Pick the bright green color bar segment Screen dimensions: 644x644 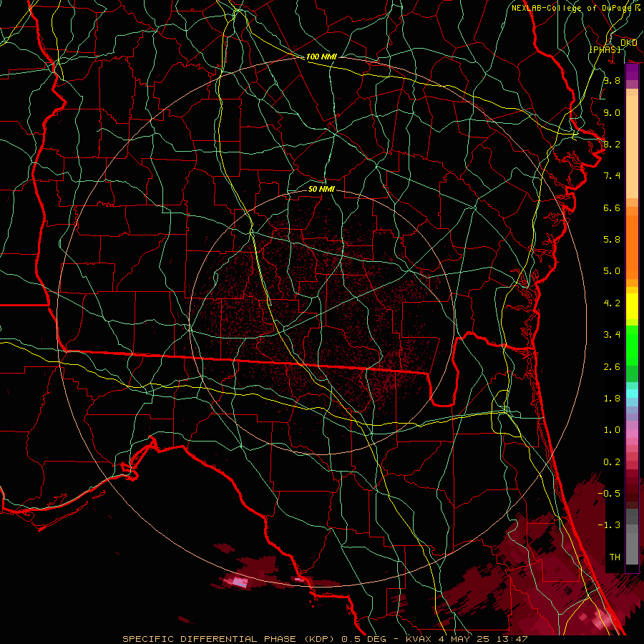(632, 345)
